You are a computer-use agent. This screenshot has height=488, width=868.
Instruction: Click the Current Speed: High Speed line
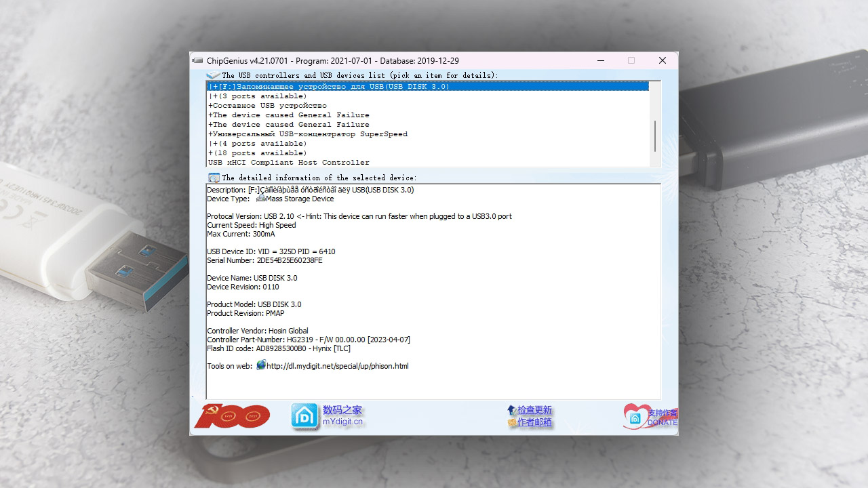tap(252, 225)
